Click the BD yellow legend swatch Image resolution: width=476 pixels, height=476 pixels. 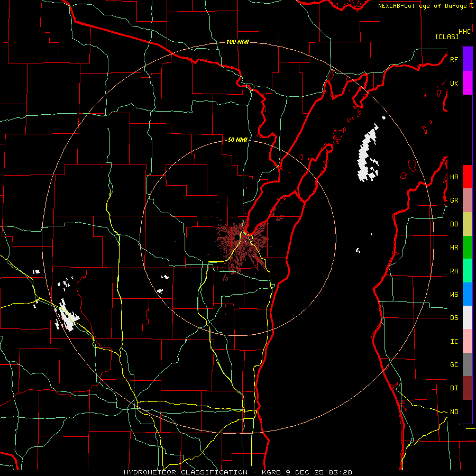coord(467,224)
